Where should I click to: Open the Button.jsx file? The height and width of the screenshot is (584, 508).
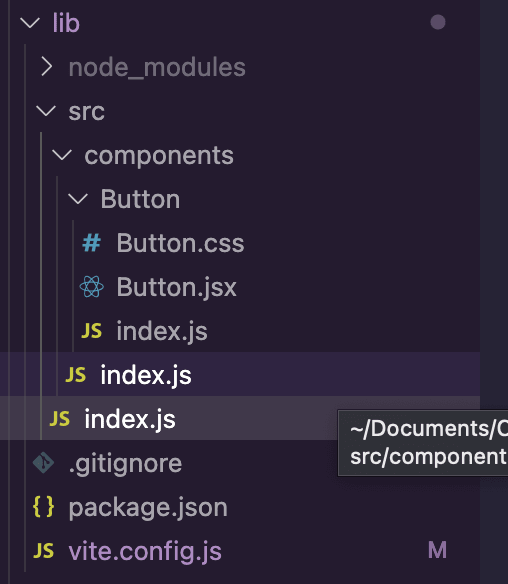coord(177,287)
